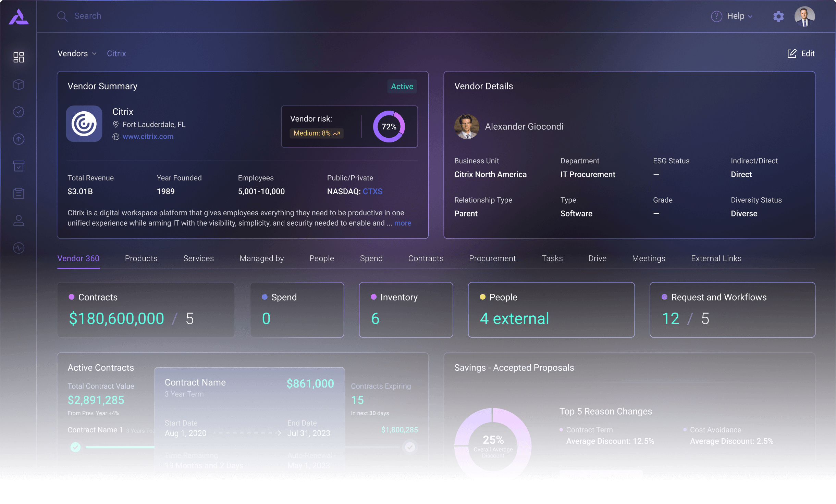Click the 72% vendor risk ring
The width and height of the screenshot is (836, 504).
click(389, 126)
